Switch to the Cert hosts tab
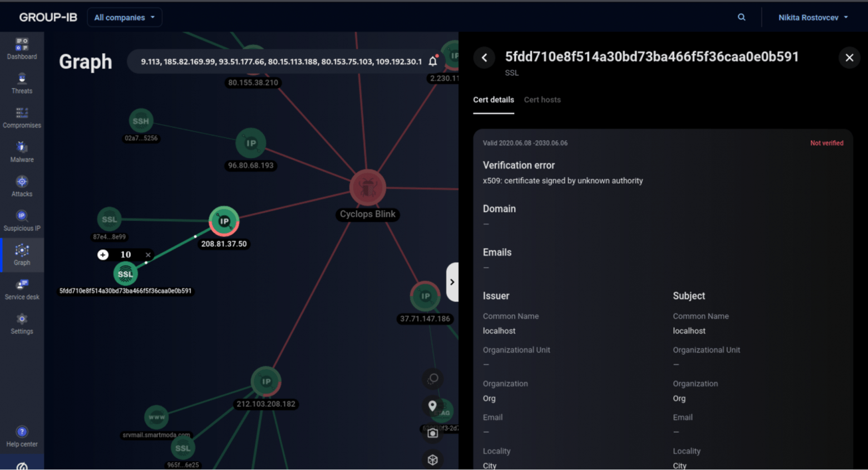The height and width of the screenshot is (470, 868). coord(542,100)
